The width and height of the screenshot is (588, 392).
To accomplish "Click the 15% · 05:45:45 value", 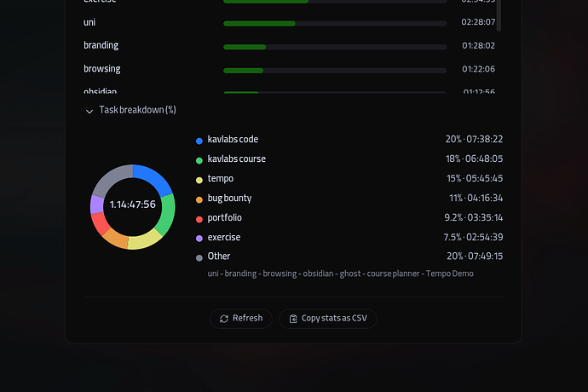I will tap(475, 178).
